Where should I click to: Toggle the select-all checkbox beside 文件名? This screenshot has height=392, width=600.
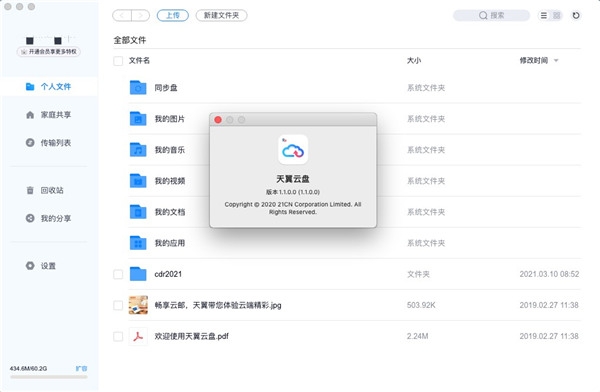[118, 61]
